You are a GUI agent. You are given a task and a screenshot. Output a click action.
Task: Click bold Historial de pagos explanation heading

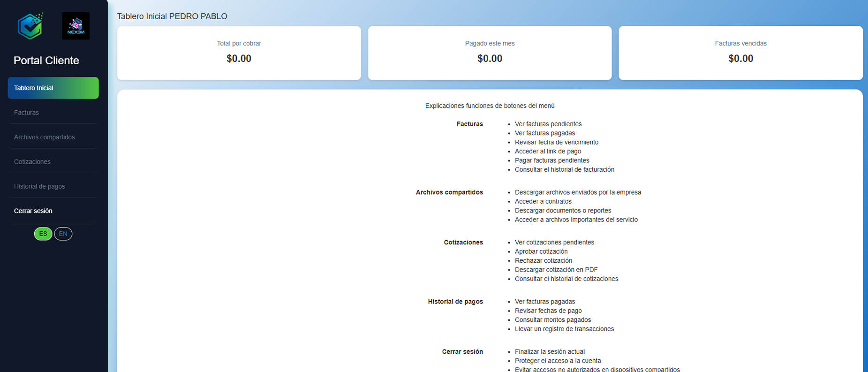pyautogui.click(x=455, y=302)
